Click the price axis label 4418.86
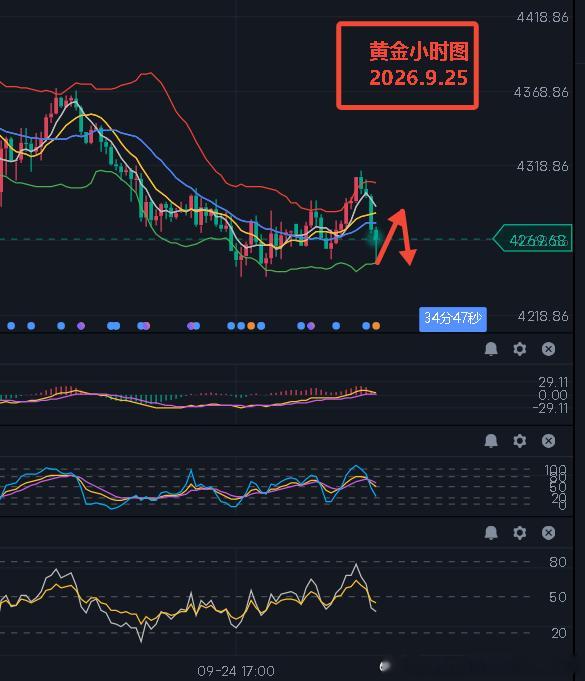Image resolution: width=585 pixels, height=681 pixels. [542, 17]
